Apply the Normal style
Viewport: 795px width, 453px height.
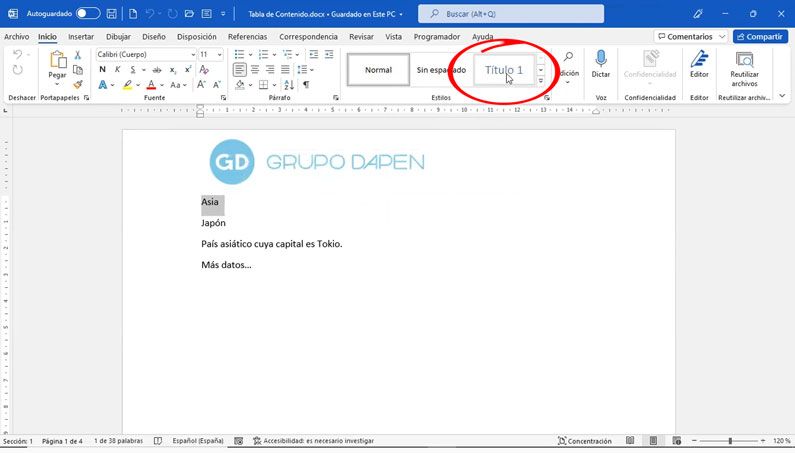tap(378, 70)
